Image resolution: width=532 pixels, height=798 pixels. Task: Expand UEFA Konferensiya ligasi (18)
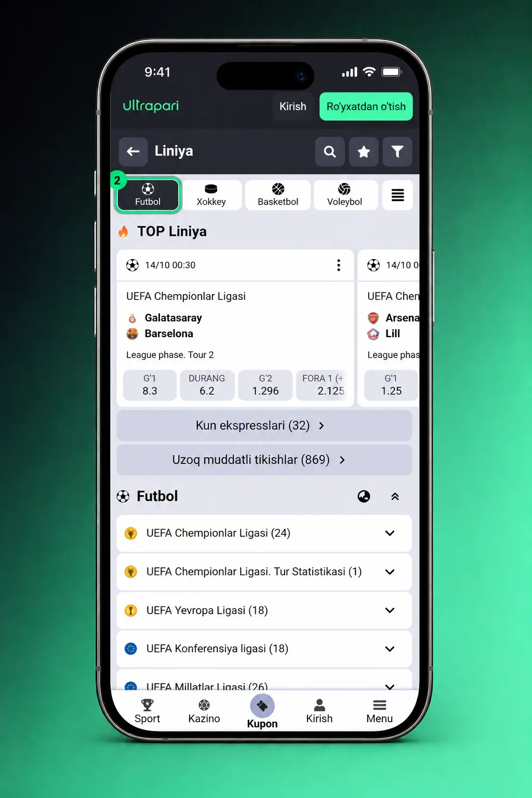tap(264, 648)
